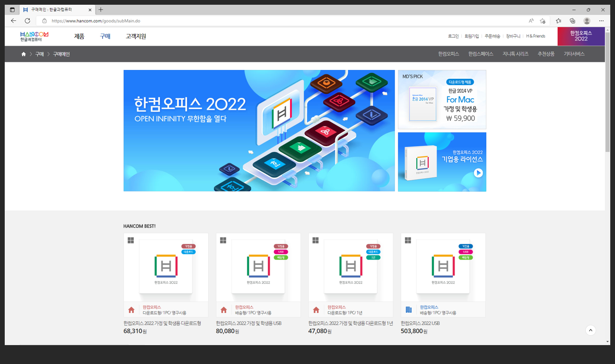
Task: Add this page to favorites with the star-plus icon
Action: coord(543,21)
